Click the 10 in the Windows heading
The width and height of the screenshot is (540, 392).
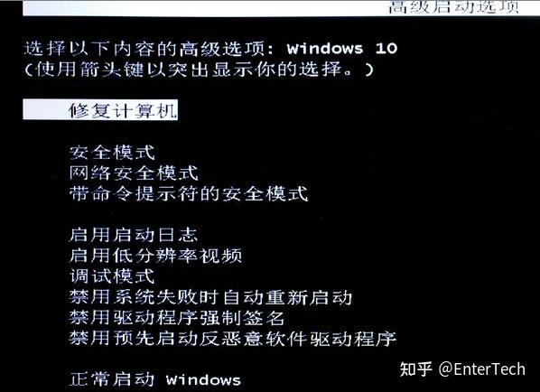point(386,49)
